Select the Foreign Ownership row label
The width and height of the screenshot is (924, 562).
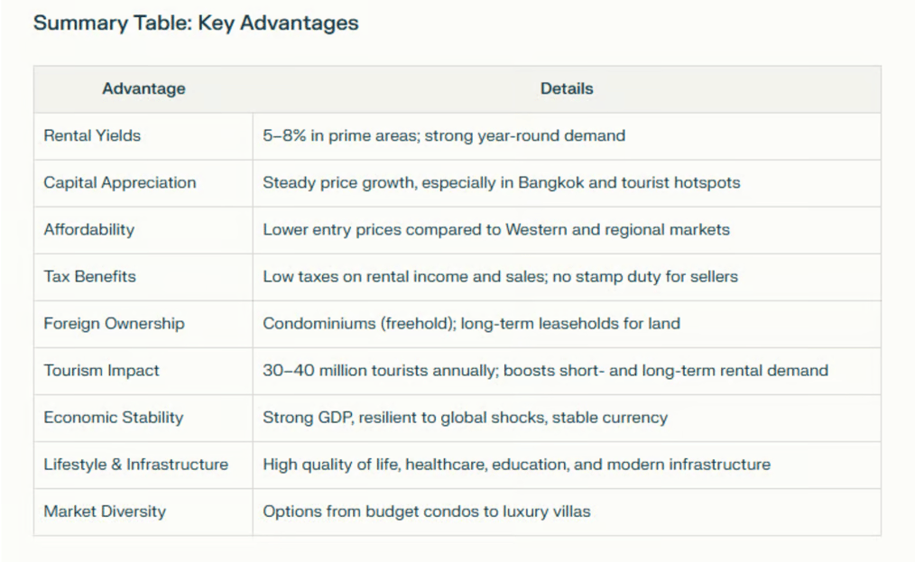114,324
